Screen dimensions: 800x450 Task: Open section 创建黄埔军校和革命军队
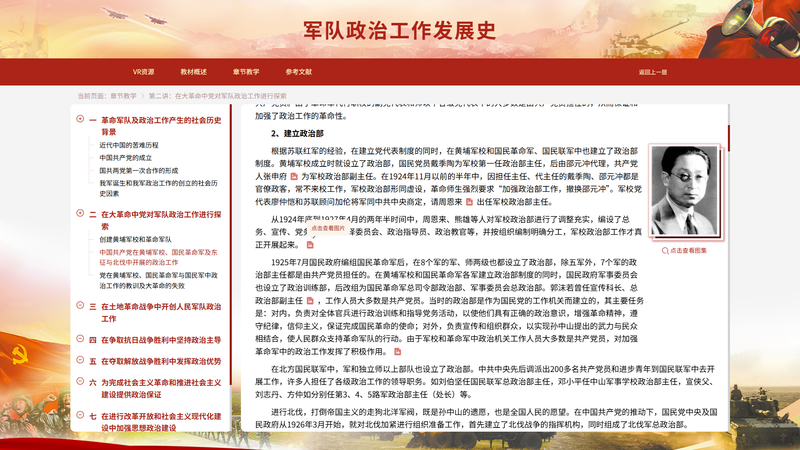pos(135,240)
